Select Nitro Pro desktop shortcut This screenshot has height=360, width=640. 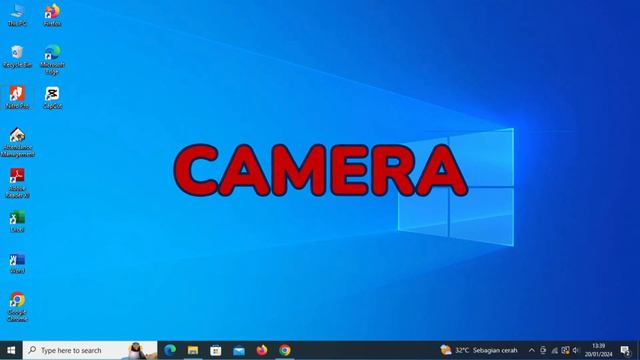click(17, 97)
